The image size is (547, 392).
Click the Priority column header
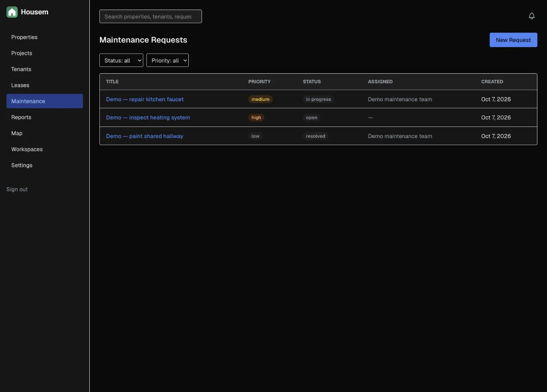259,82
